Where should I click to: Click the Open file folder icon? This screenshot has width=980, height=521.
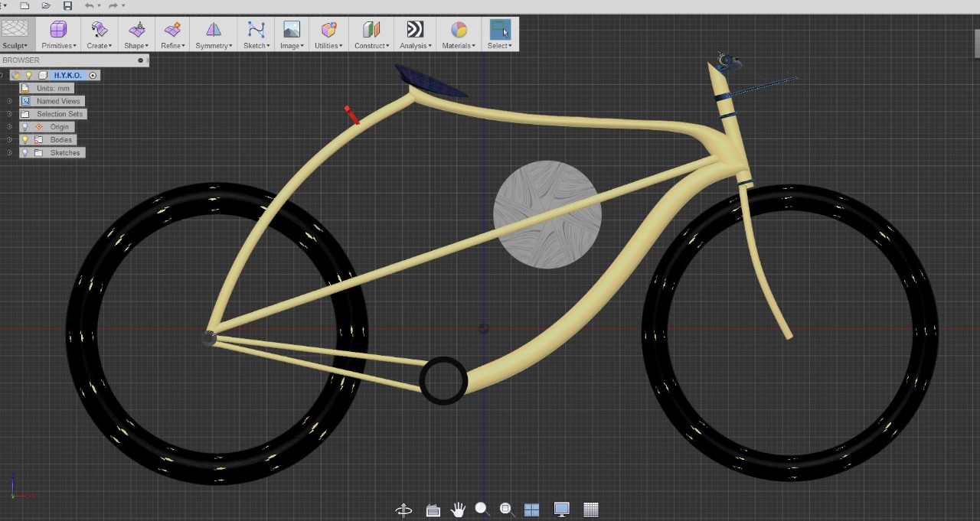[46, 5]
